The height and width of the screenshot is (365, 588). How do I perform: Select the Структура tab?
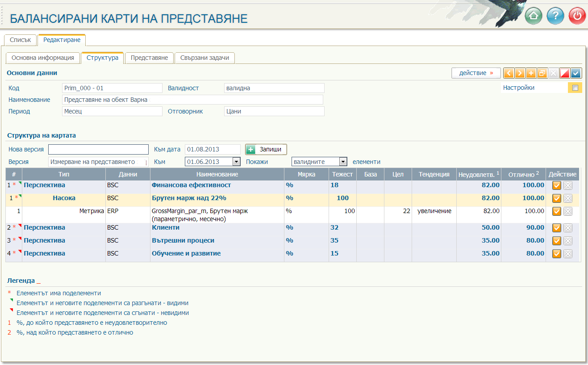pyautogui.click(x=102, y=58)
